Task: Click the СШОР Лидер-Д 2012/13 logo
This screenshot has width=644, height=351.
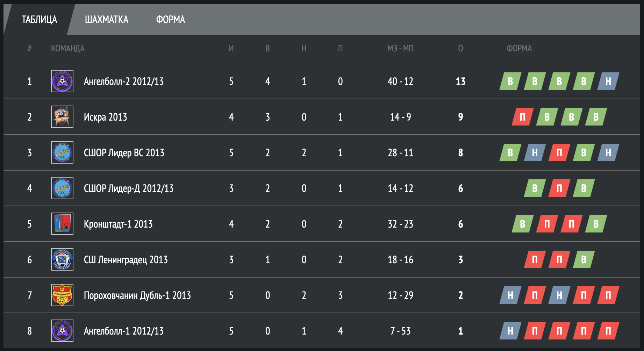Action: tap(62, 188)
